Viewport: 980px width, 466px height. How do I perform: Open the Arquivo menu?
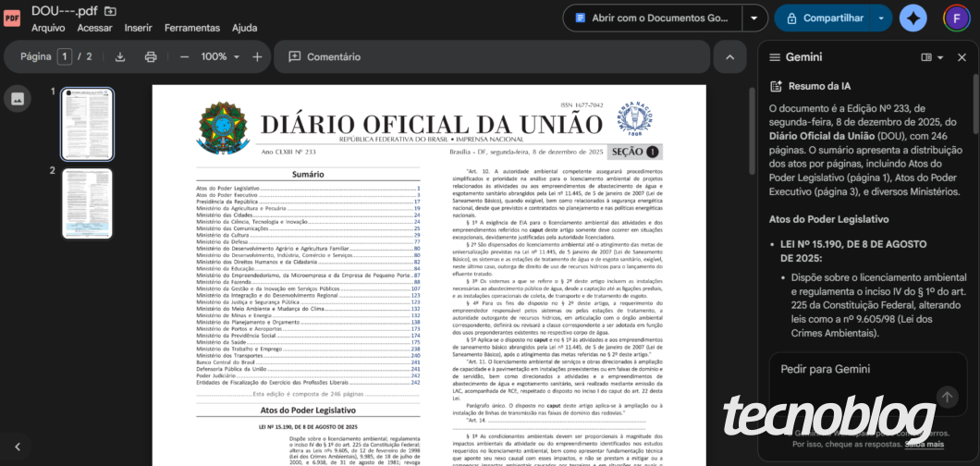(x=48, y=28)
